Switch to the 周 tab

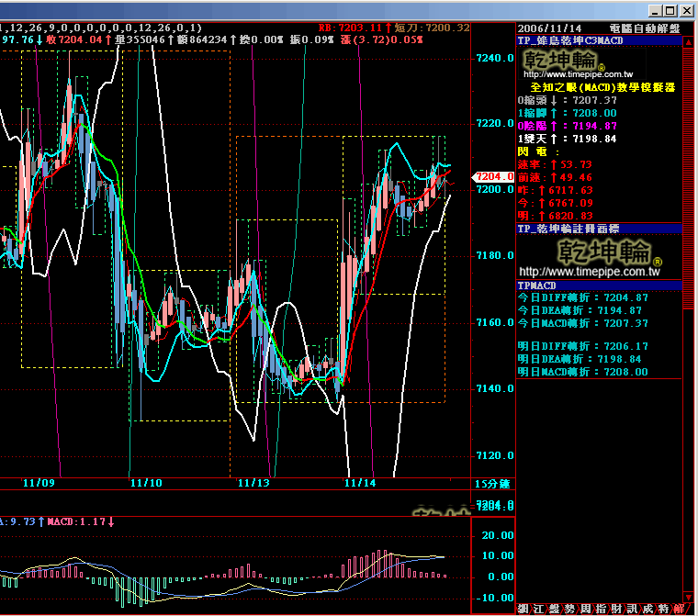[x=584, y=608]
